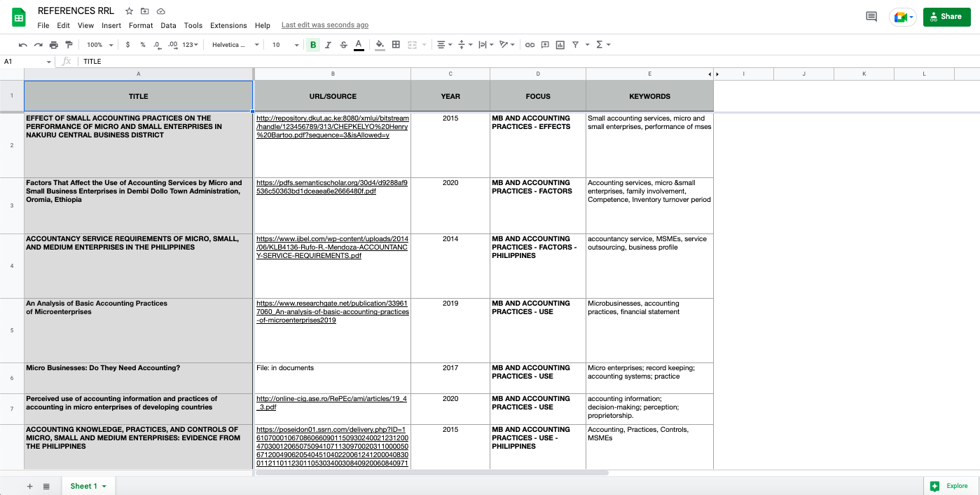This screenshot has height=495, width=980.
Task: Click Last edit was seconds ago link
Action: click(325, 25)
